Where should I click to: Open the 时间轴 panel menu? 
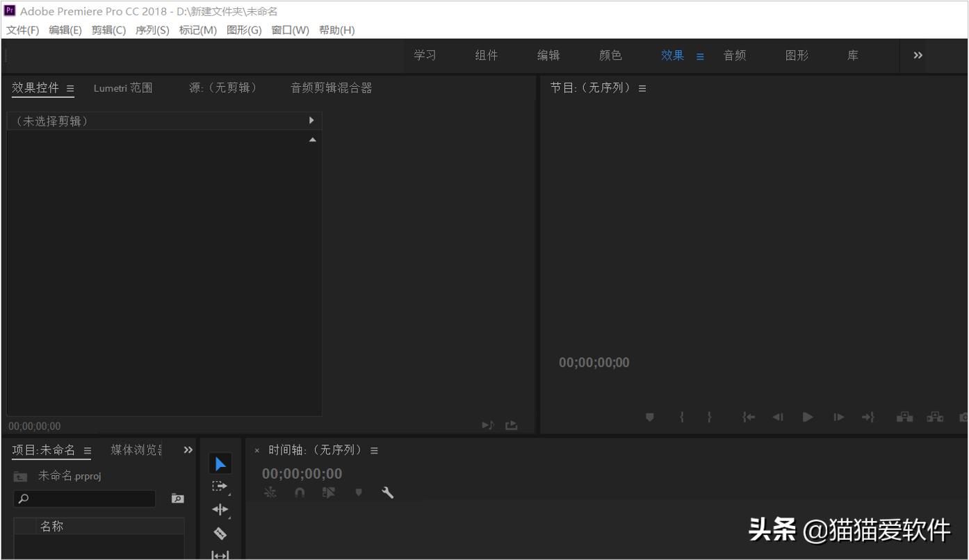[374, 450]
